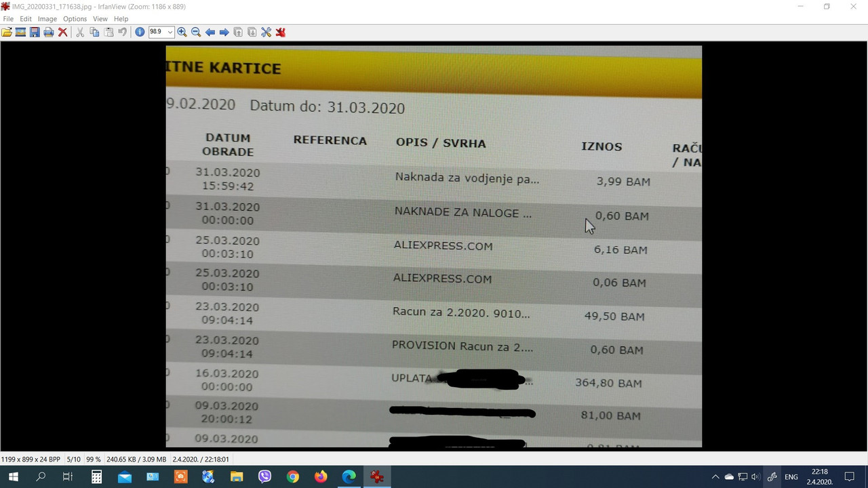868x488 pixels.
Task: Click the Paste clipboard icon
Action: click(108, 32)
